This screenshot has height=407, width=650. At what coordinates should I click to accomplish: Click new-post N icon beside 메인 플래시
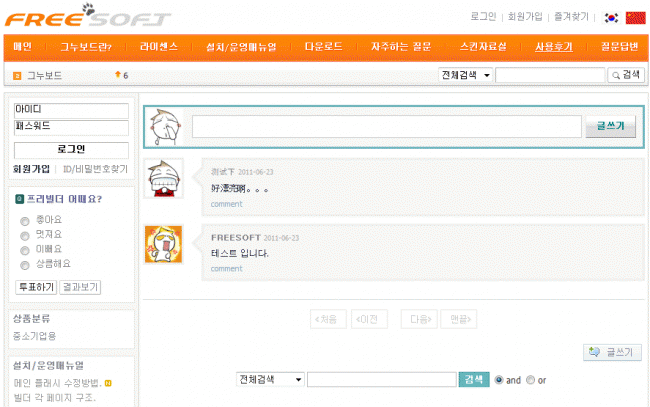point(108,383)
